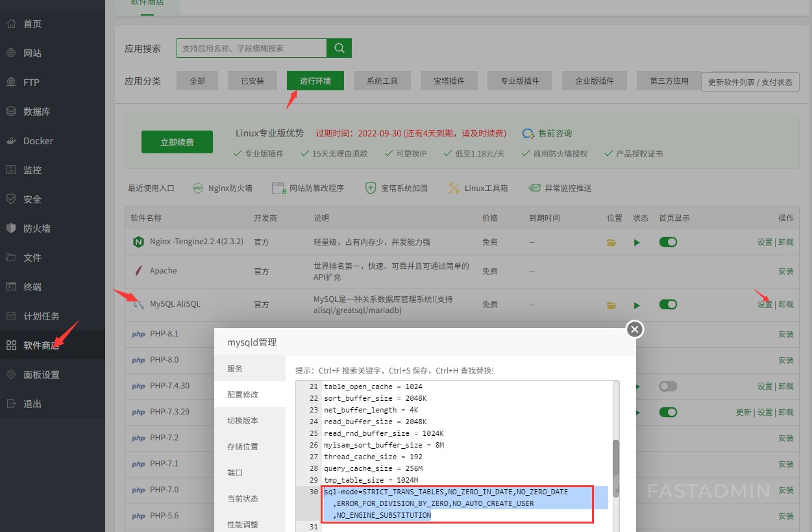
Task: Click the Nginx software logo icon
Action: coord(138,242)
